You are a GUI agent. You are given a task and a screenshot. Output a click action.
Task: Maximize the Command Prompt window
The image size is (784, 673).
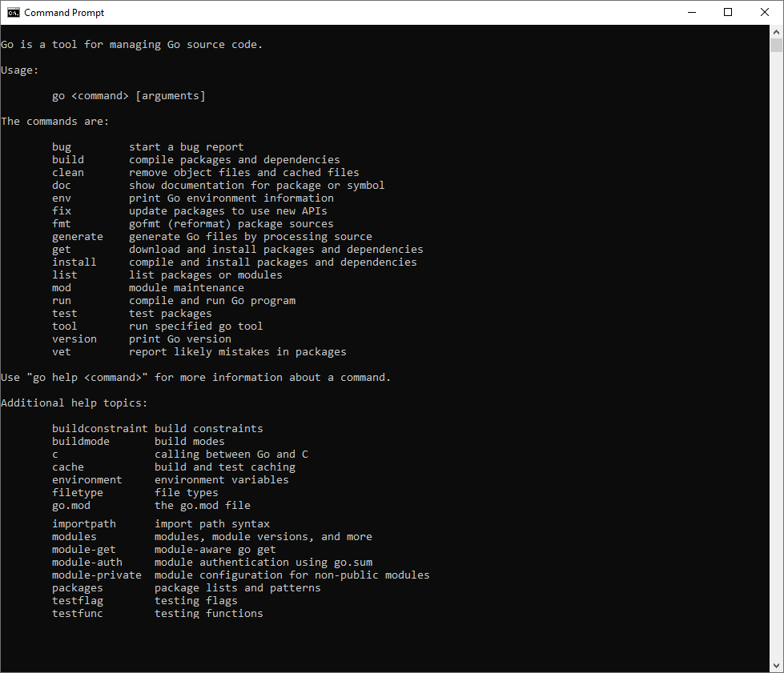[x=728, y=12]
